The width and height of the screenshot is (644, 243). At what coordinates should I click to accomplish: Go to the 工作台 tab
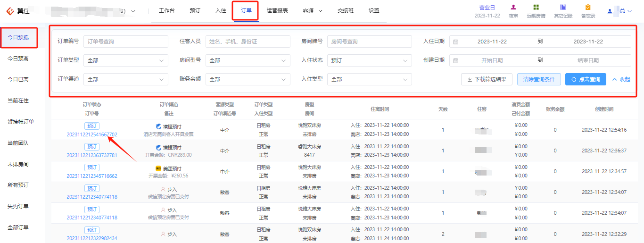pos(166,10)
